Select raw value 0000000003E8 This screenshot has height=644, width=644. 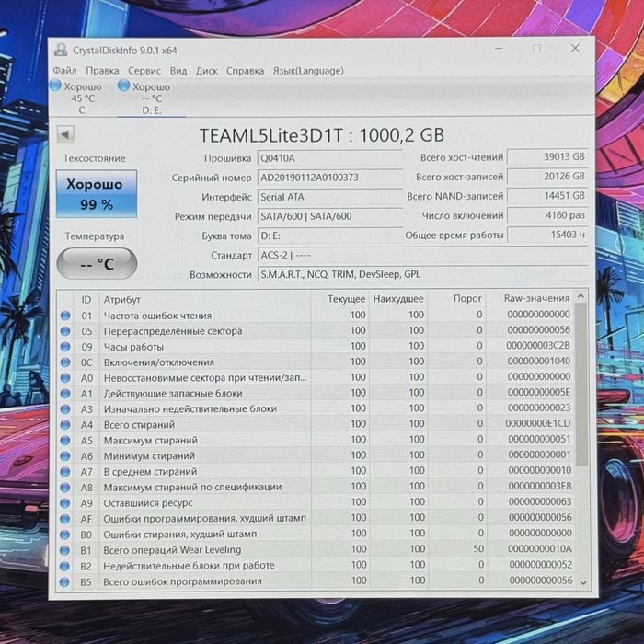pos(540,486)
